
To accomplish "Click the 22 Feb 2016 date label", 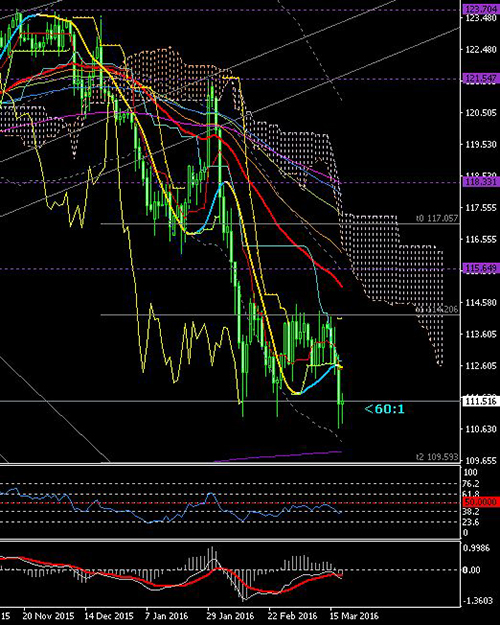I will [291, 616].
